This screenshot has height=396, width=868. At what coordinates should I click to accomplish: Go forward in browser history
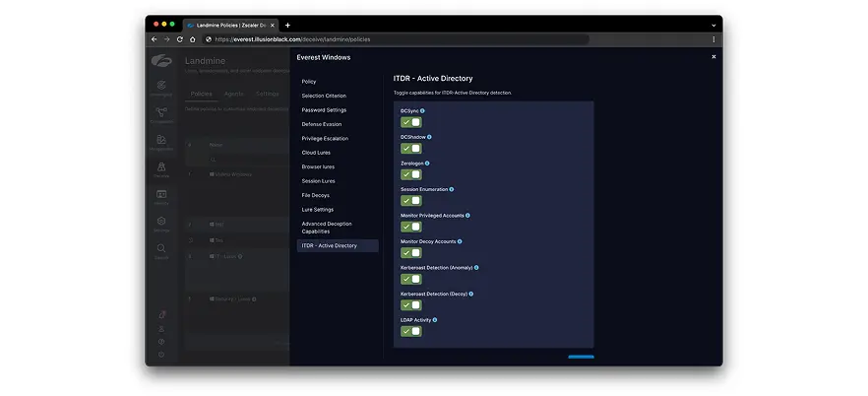tap(166, 39)
